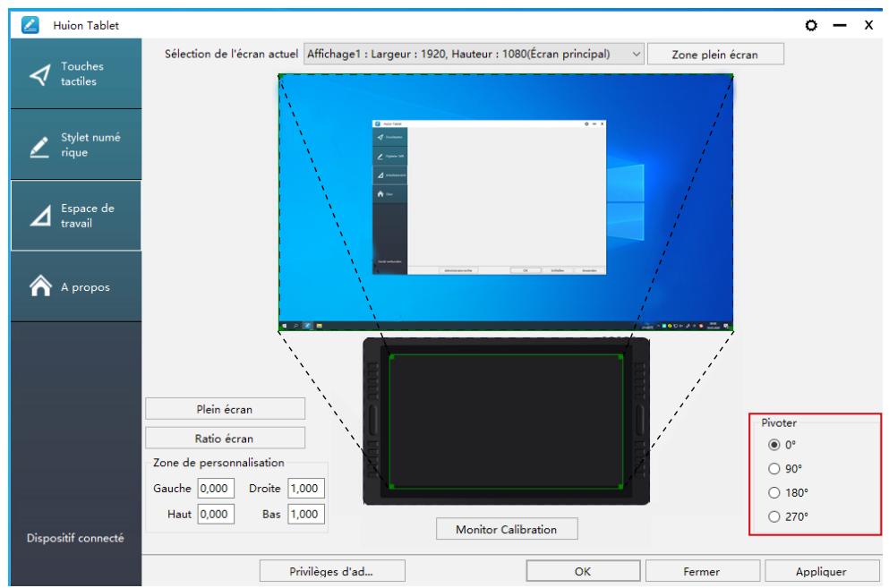Screen dimensions: 889x588
Task: Minimize the Huion Tablet window
Action: [x=840, y=26]
